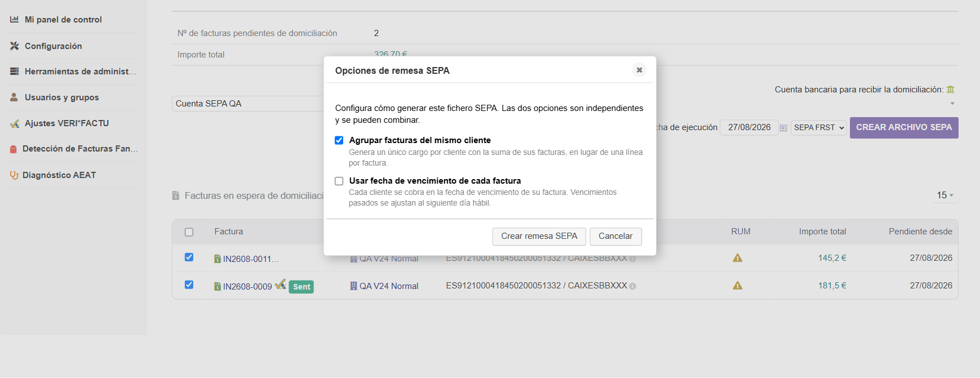The height and width of the screenshot is (378, 980).
Task: Open the calendar picker next to execution date
Action: pyautogui.click(x=783, y=128)
